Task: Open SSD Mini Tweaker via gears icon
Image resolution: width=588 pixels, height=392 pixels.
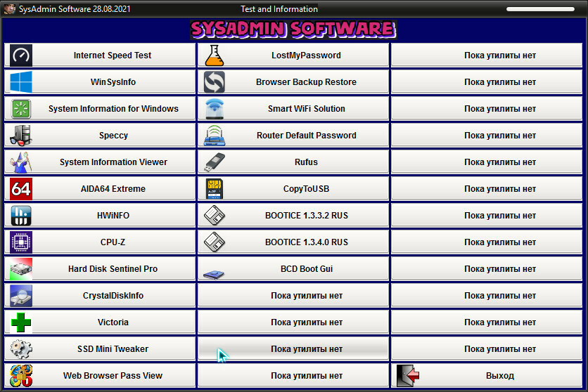Action: [21, 349]
